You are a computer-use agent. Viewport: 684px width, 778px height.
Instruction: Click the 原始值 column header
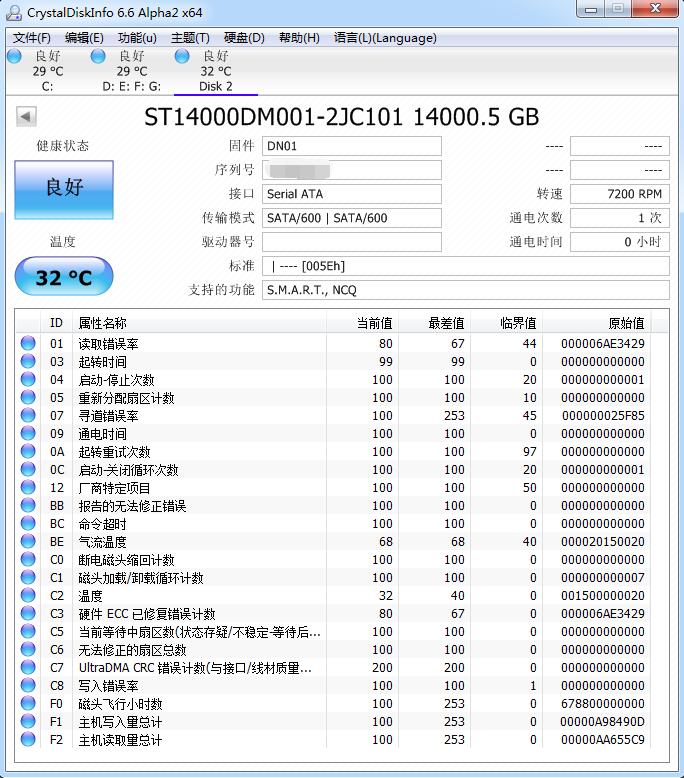626,323
